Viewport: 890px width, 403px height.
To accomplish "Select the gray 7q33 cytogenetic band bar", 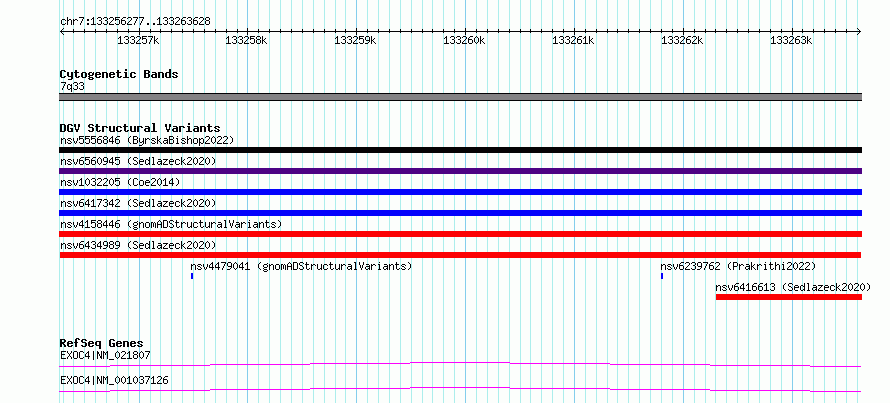I will pos(461,97).
